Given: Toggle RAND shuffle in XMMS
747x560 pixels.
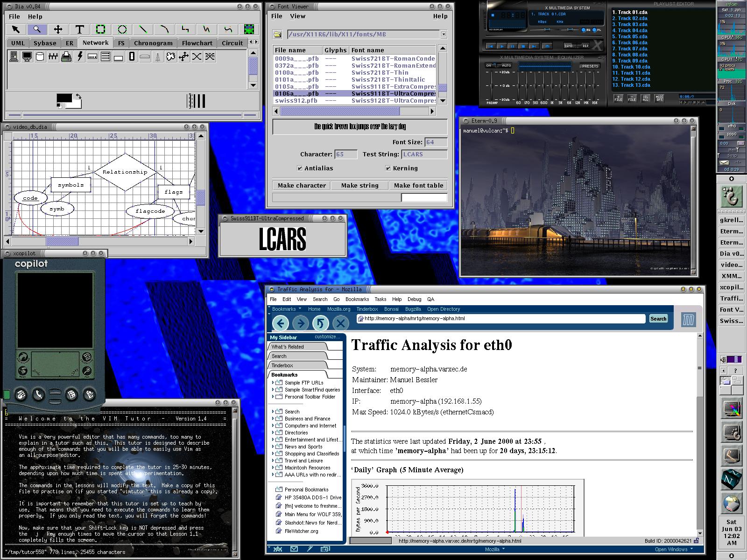Looking at the screenshot, I should (x=570, y=46).
